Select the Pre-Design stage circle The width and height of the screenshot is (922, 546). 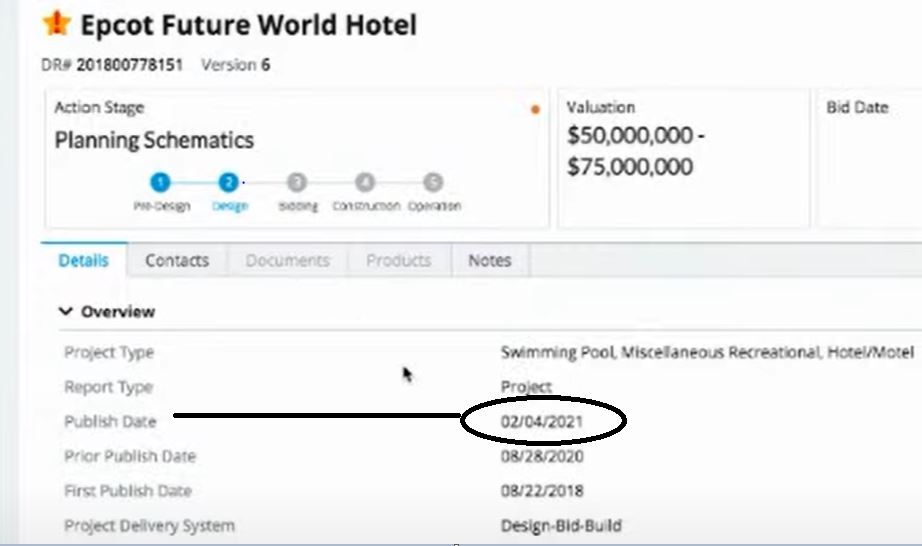tap(161, 183)
